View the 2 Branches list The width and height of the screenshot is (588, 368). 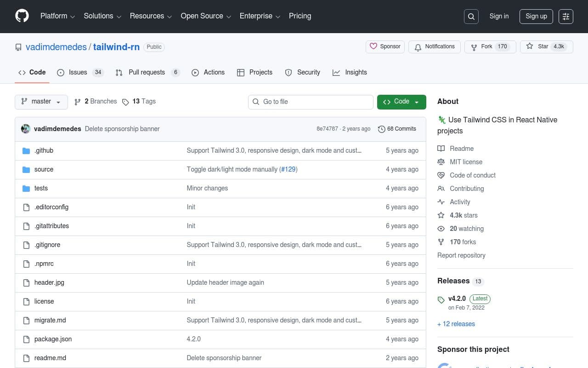coord(96,102)
